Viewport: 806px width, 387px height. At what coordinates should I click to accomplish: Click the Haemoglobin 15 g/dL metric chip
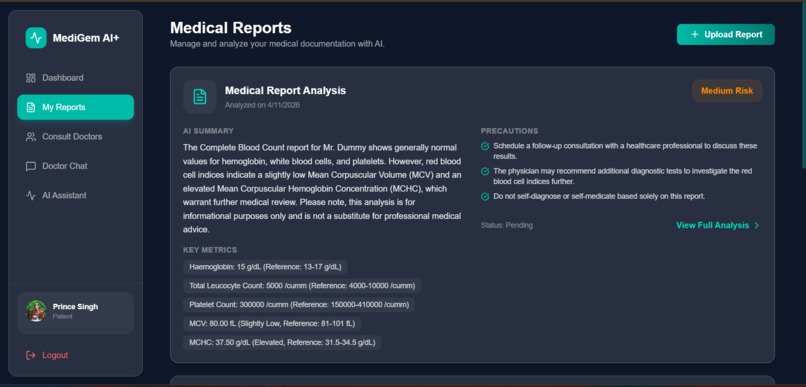coord(265,267)
